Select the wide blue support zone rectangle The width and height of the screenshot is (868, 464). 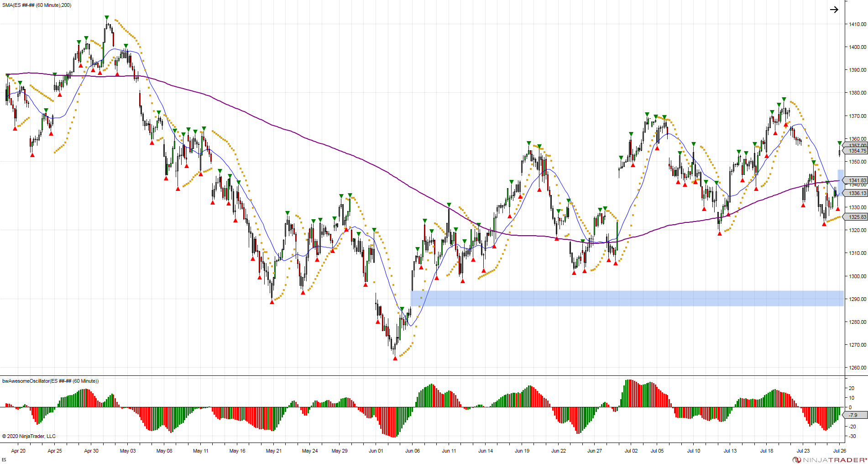627,298
